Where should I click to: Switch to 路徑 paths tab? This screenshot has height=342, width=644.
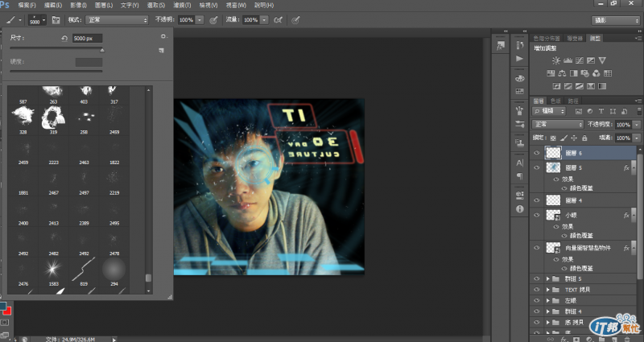[573, 101]
